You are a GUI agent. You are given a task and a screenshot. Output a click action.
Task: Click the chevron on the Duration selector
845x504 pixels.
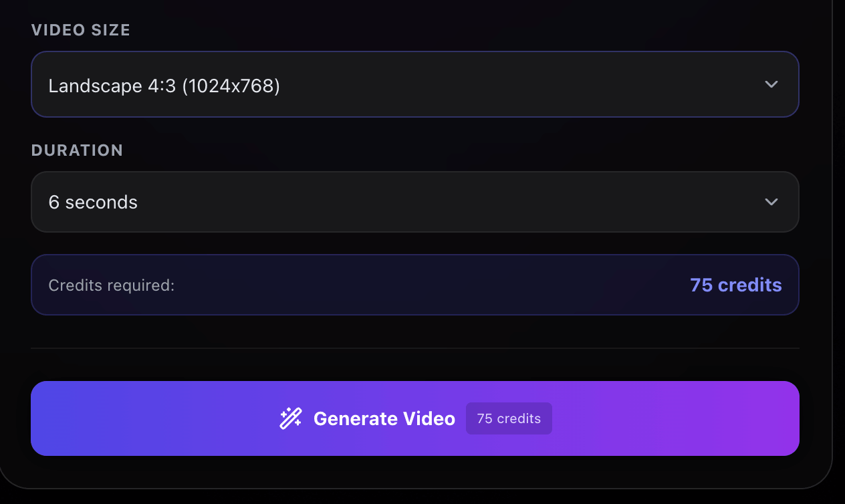pyautogui.click(x=771, y=201)
